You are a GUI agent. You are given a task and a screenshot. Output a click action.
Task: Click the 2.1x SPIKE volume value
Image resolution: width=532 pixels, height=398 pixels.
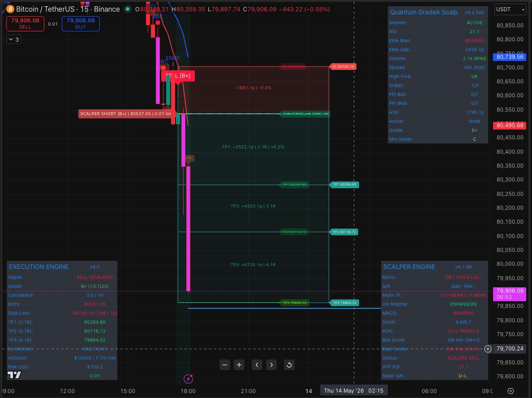(x=474, y=58)
